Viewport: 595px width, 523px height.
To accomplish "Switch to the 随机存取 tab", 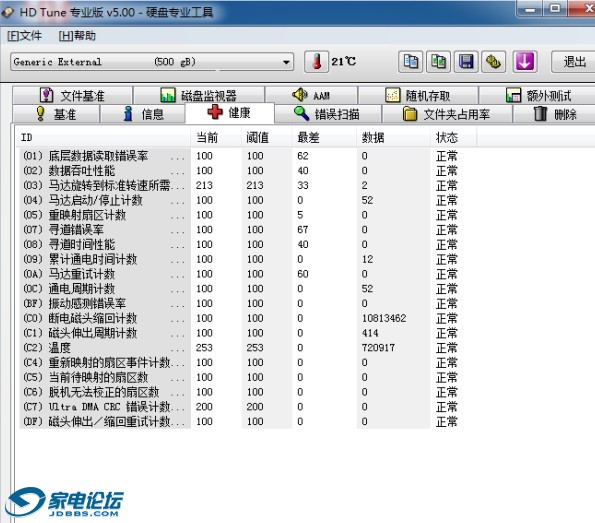I will coord(418,95).
